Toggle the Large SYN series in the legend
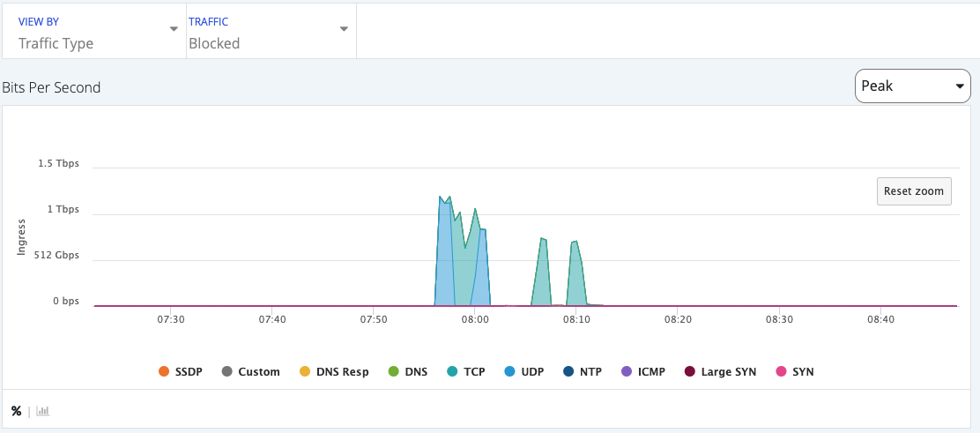980x433 pixels. [720, 371]
